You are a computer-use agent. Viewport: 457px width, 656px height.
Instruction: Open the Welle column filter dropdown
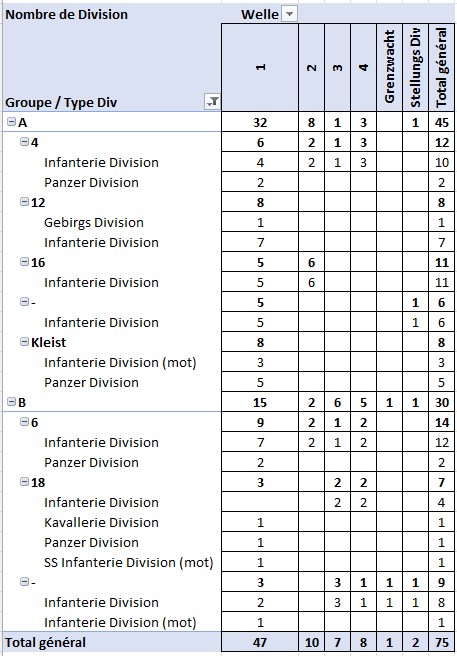(290, 15)
